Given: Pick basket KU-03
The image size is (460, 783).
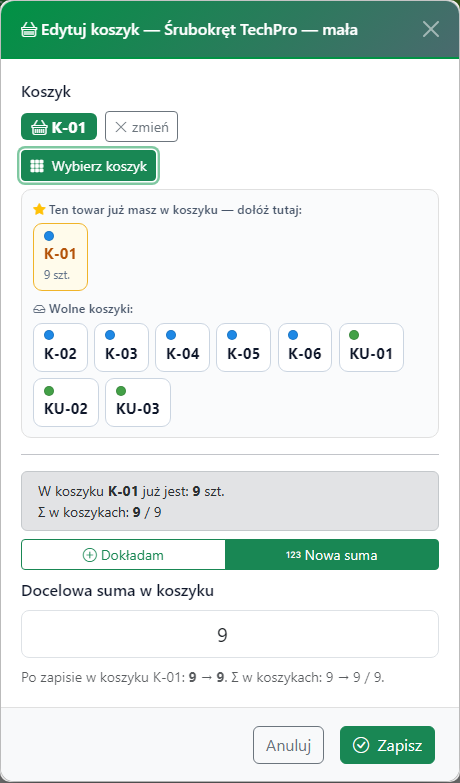Looking at the screenshot, I should pyautogui.click(x=138, y=402).
